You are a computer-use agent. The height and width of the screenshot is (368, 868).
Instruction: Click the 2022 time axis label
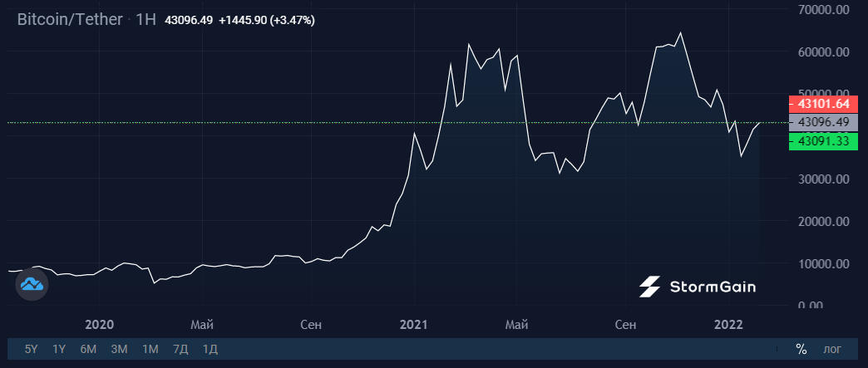coord(727,325)
